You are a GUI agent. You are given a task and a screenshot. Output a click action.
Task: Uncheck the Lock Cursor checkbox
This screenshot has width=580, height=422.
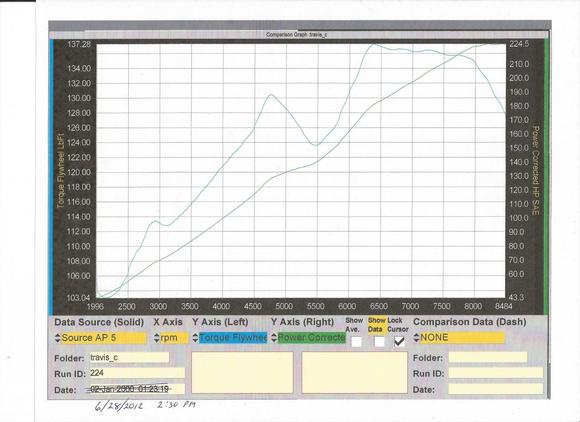click(399, 341)
